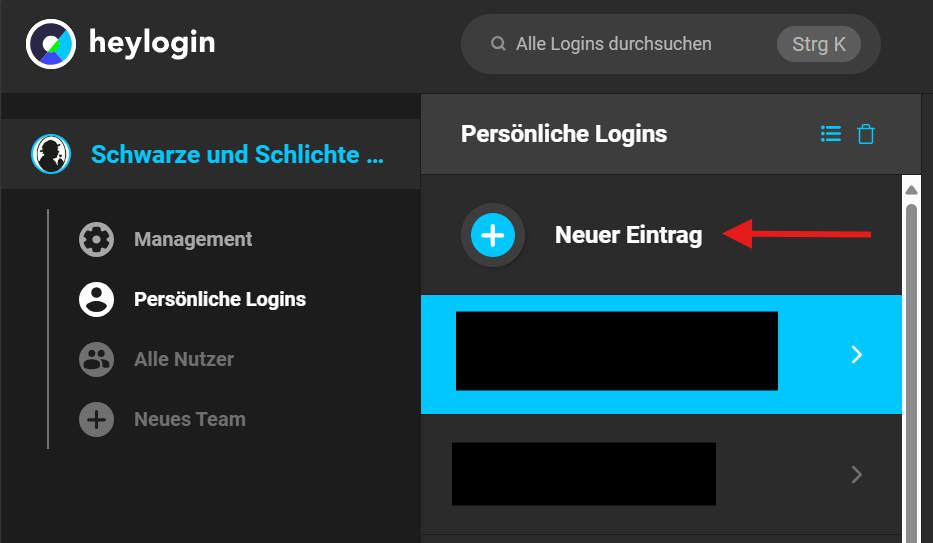Expand the highlighted blue login entry chevron
This screenshot has width=933, height=543.
pos(856,355)
